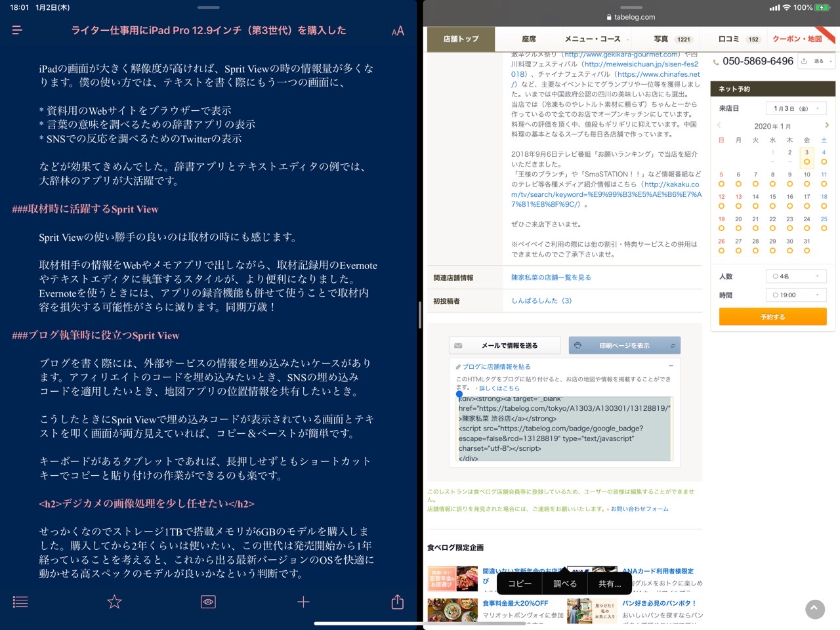
Task: Select January 18 in the calendar
Action: pos(824,201)
